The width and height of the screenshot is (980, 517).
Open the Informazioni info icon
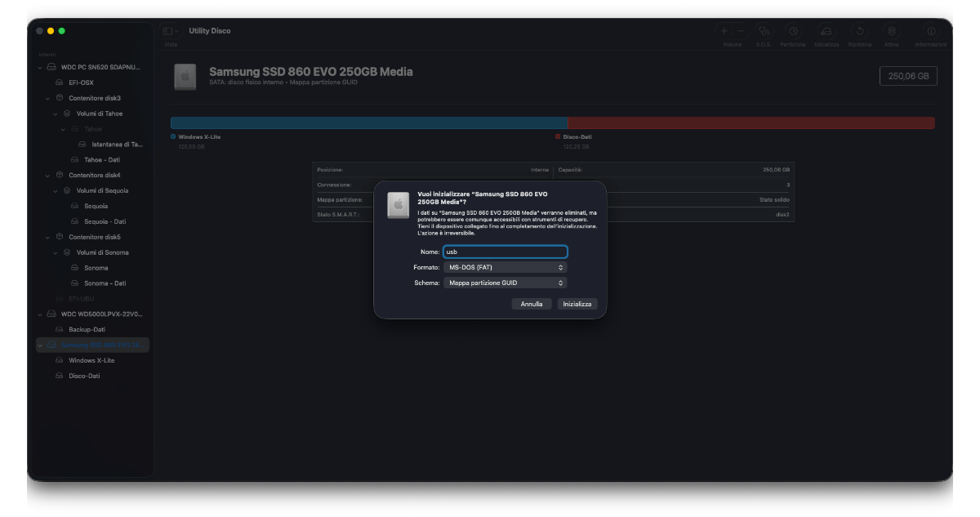click(x=931, y=30)
